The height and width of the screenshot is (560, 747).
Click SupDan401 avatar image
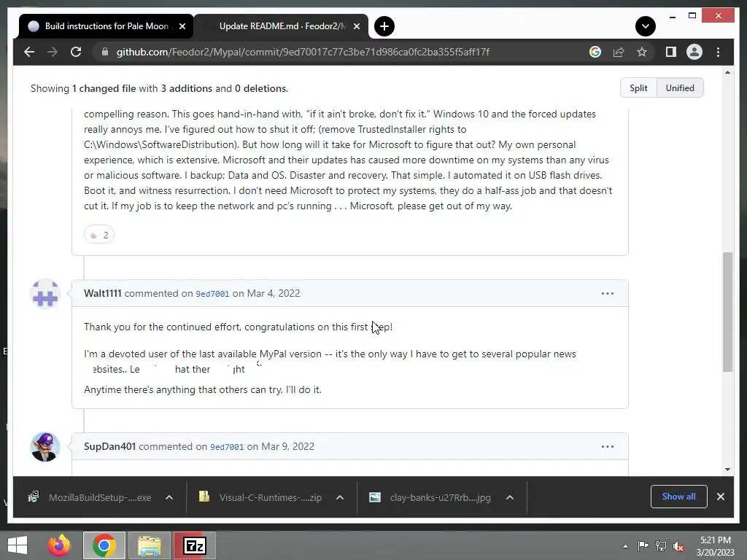(x=45, y=447)
